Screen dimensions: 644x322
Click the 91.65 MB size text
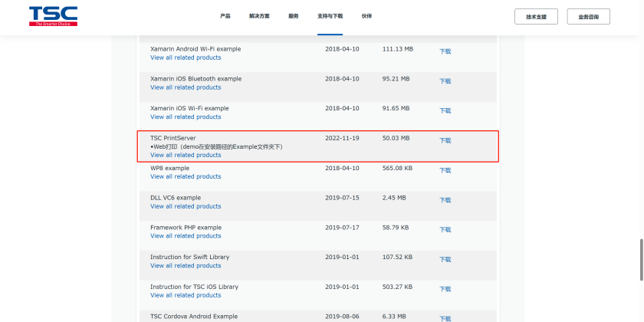tap(396, 108)
